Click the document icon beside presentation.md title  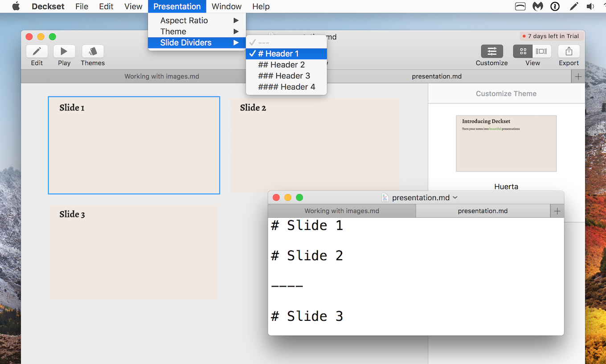pyautogui.click(x=384, y=197)
